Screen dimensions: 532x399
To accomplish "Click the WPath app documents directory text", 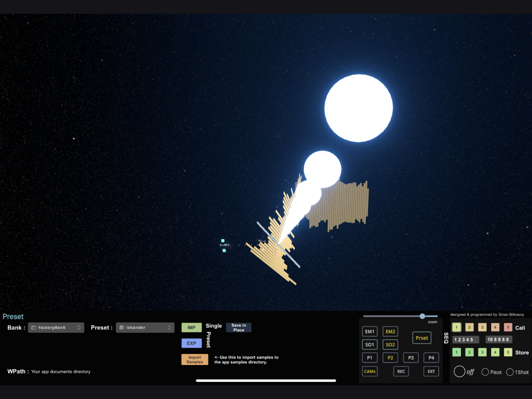I will (61, 371).
